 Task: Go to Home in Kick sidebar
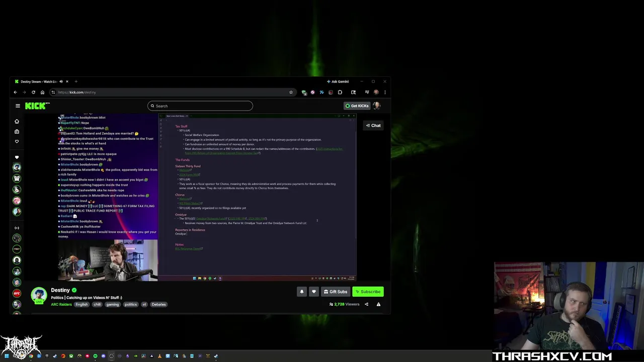pos(17,121)
